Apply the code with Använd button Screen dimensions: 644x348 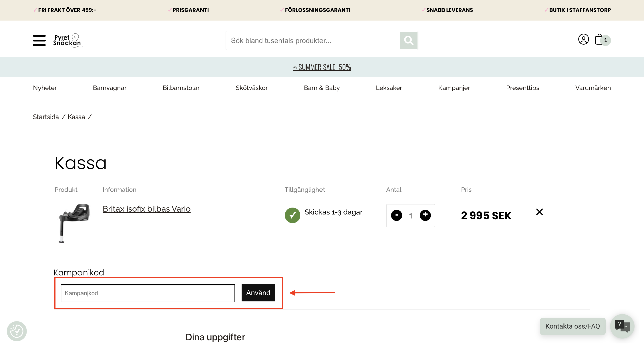tap(258, 293)
